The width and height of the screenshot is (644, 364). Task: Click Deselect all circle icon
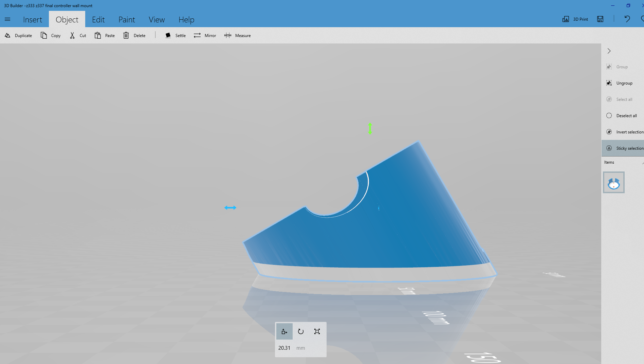609,115
